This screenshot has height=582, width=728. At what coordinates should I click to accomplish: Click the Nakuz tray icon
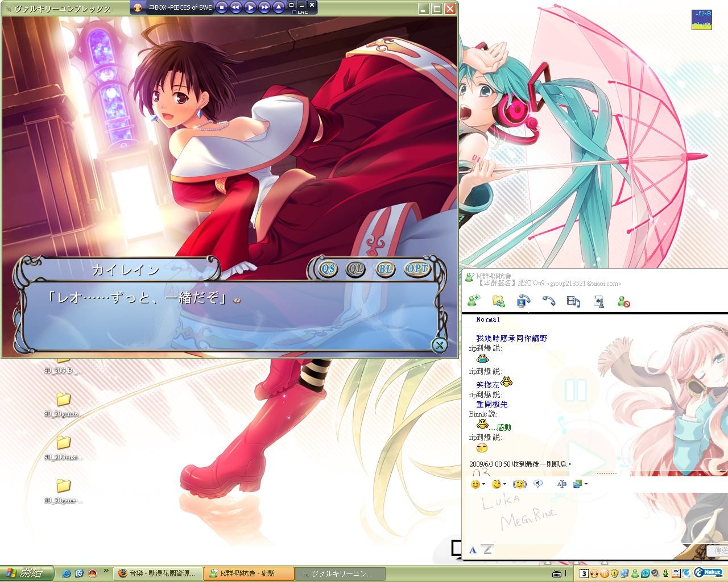[708, 573]
